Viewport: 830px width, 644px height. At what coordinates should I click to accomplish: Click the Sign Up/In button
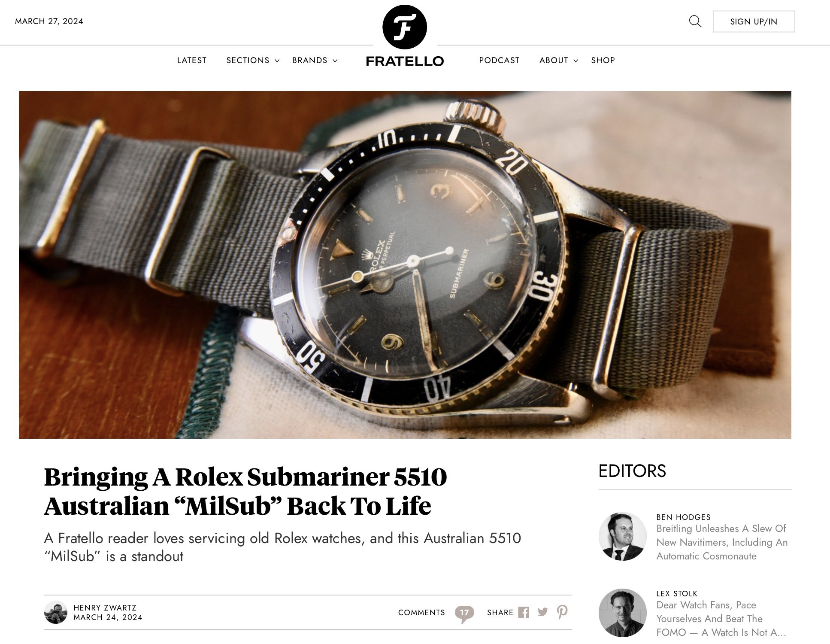pos(754,21)
